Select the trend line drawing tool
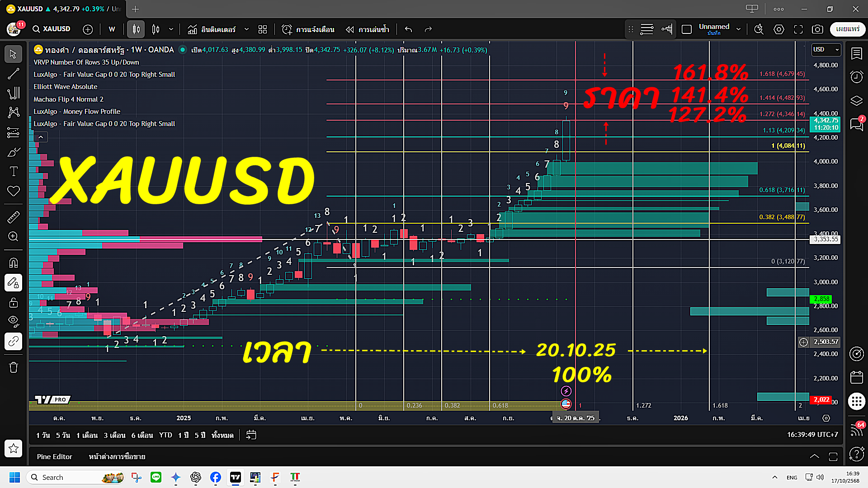This screenshot has height=488, width=868. point(13,74)
